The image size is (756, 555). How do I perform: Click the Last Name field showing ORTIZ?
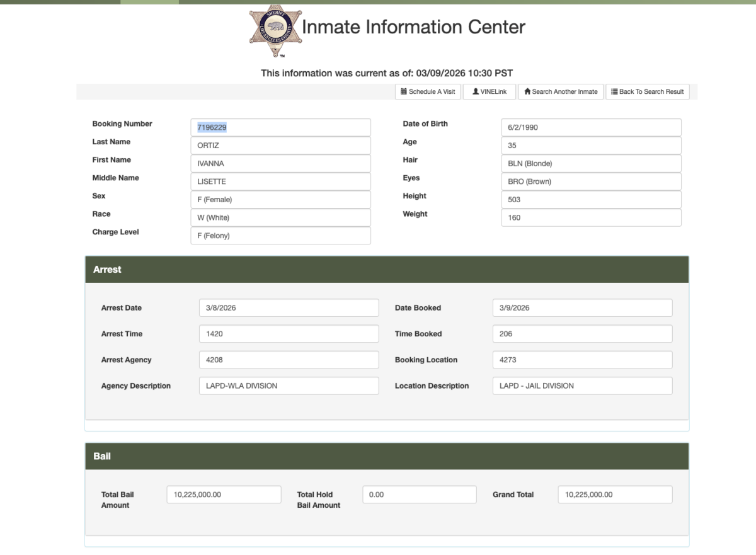click(280, 146)
